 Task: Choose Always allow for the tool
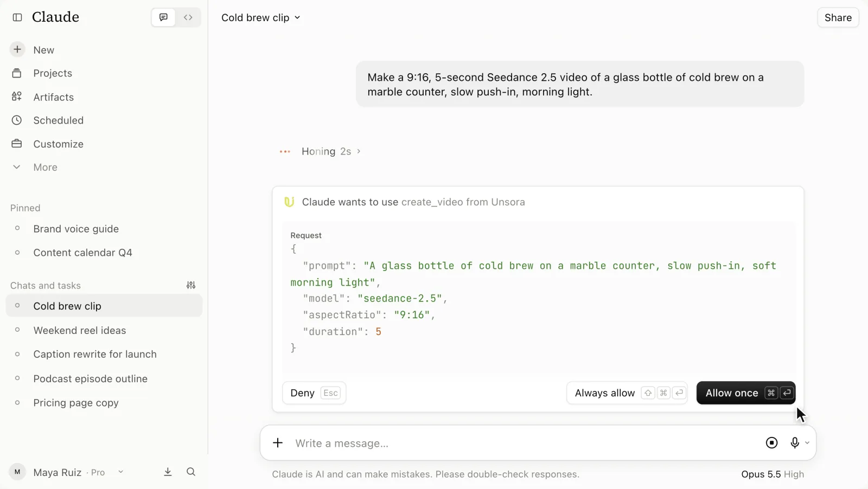click(x=627, y=393)
